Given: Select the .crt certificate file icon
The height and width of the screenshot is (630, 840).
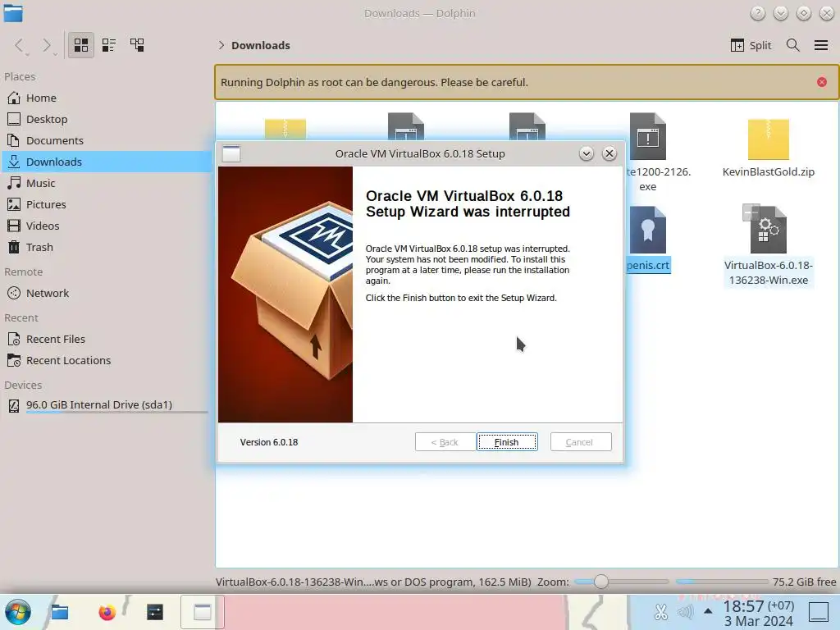Looking at the screenshot, I should [648, 230].
